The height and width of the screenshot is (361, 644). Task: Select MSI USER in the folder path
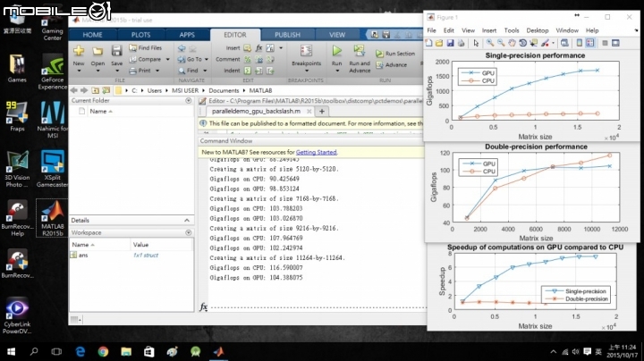(x=185, y=90)
